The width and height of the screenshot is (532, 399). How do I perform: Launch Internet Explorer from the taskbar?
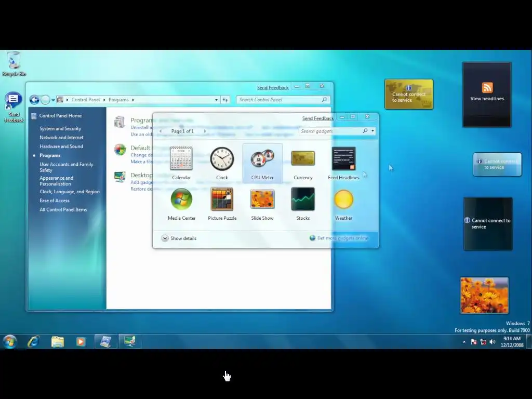click(x=34, y=341)
